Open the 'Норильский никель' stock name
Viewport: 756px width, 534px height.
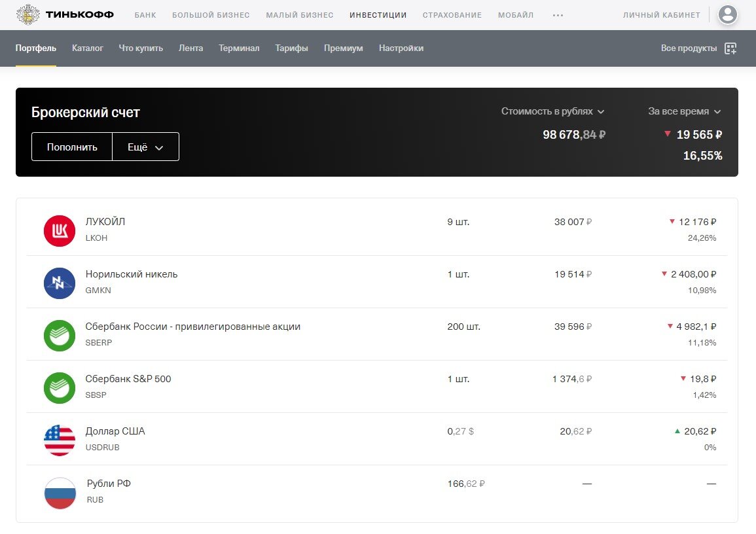131,274
